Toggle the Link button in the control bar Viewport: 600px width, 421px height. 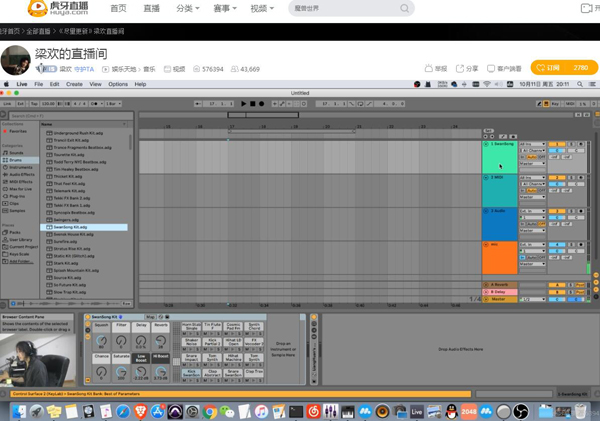pyautogui.click(x=7, y=104)
